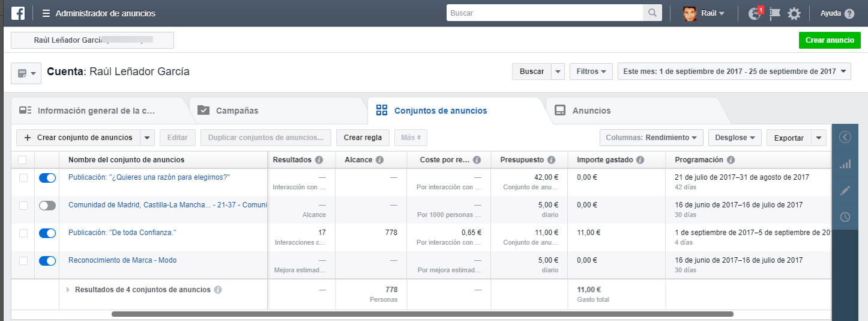This screenshot has width=868, height=321.
Task: Click the green Crear anuncio button
Action: tap(830, 40)
